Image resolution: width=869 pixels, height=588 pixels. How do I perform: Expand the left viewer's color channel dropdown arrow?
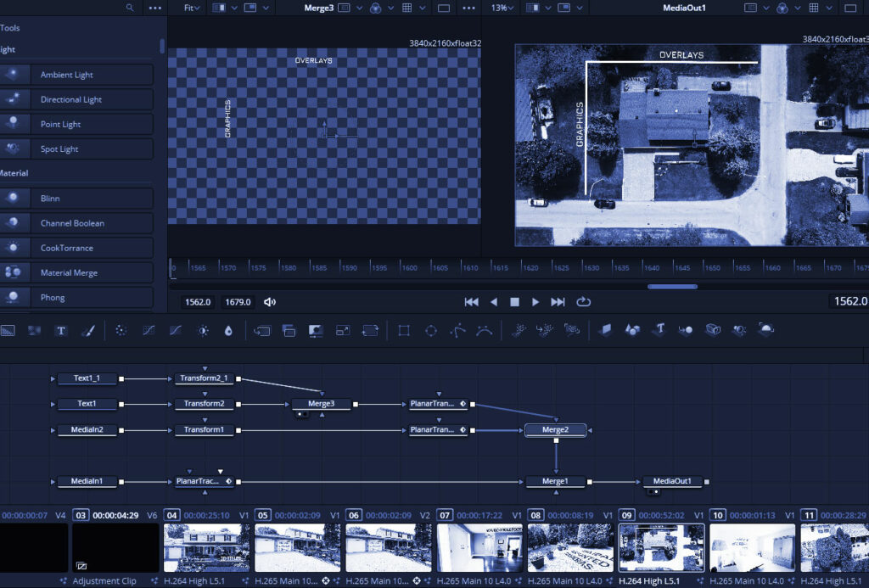(390, 8)
